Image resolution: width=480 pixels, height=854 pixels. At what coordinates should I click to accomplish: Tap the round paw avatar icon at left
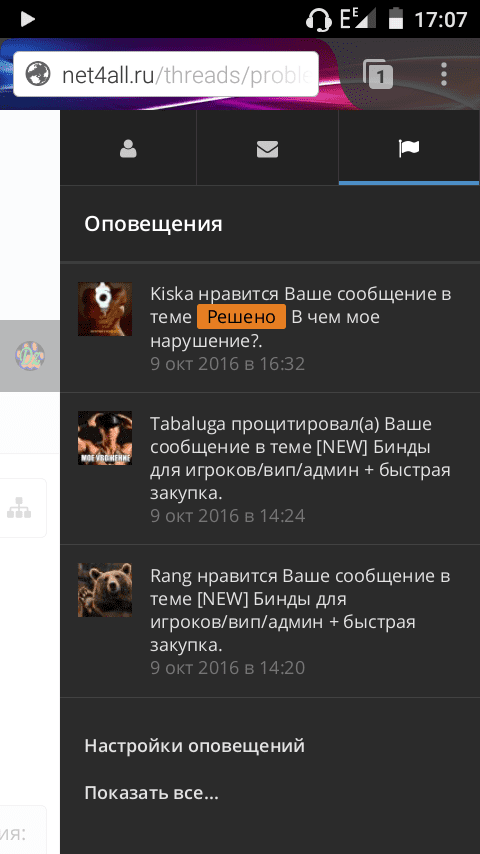(30, 356)
